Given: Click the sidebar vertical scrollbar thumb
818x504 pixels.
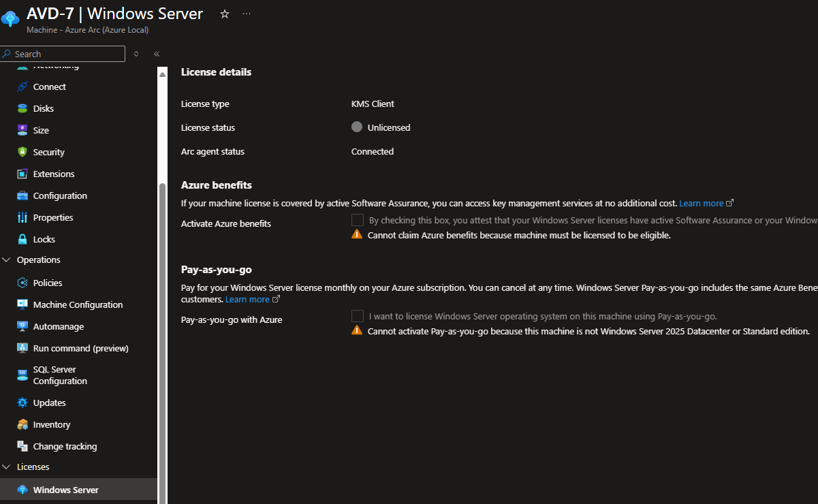Looking at the screenshot, I should 162,344.
